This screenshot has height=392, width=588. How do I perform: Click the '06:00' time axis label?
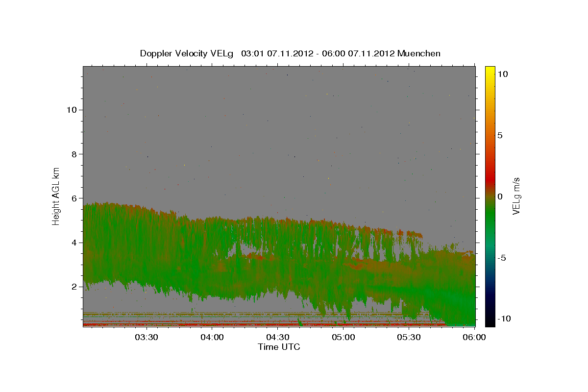(x=475, y=337)
